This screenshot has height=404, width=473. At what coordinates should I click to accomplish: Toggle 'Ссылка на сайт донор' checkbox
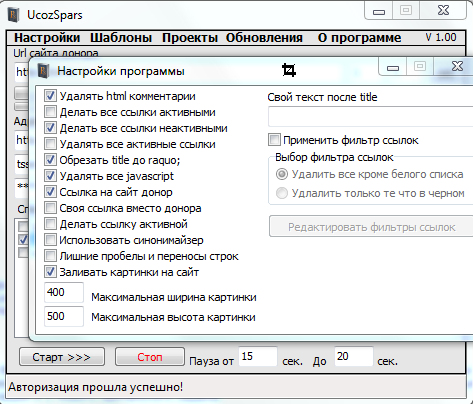pyautogui.click(x=50, y=192)
